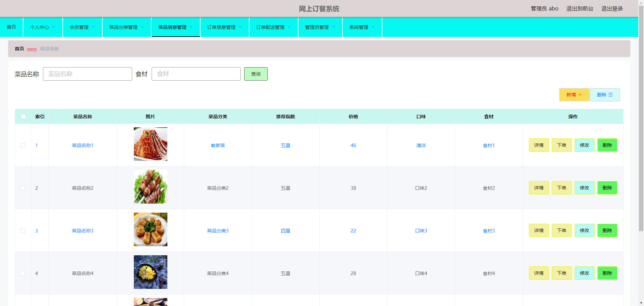
Task: Click 修改 button for 菜品名称4
Action: coord(585,273)
